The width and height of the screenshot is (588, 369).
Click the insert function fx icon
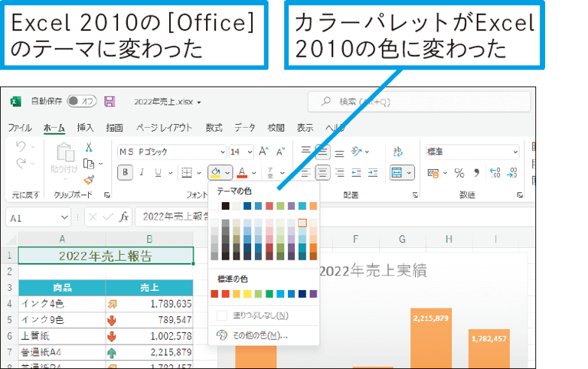point(124,217)
